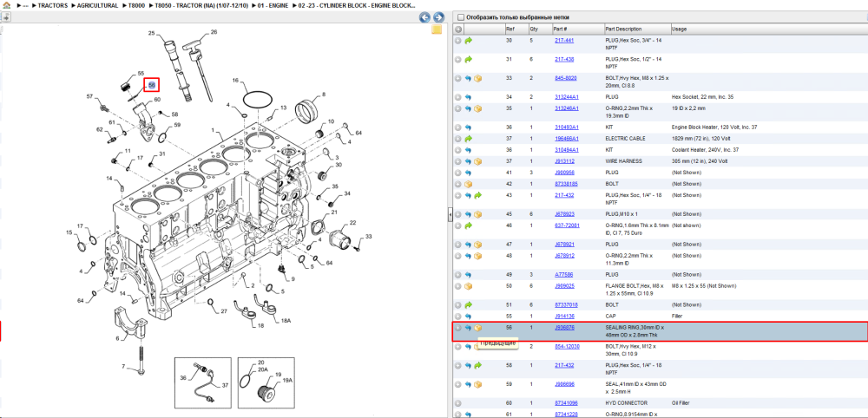Click plus circle in table header

pos(458,29)
